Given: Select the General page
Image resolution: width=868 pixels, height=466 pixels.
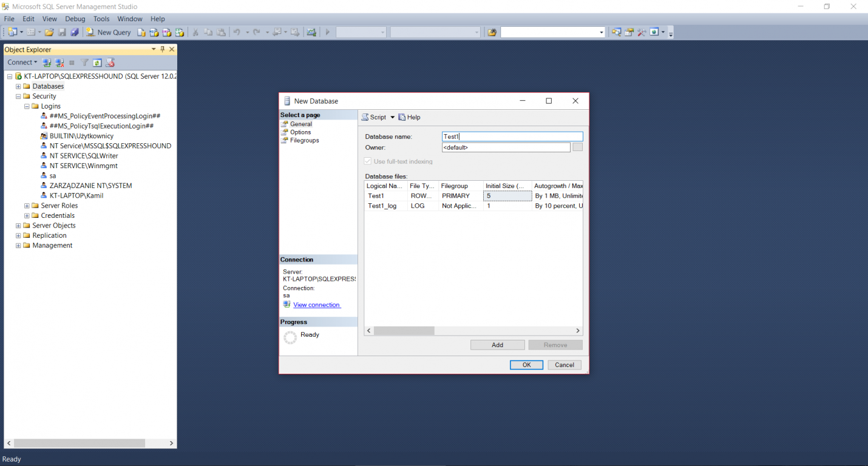Looking at the screenshot, I should click(301, 124).
